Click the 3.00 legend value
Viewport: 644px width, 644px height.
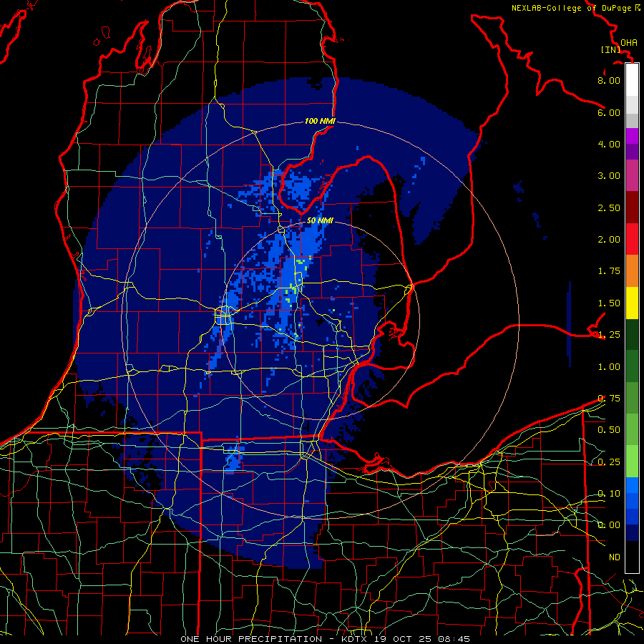click(609, 176)
